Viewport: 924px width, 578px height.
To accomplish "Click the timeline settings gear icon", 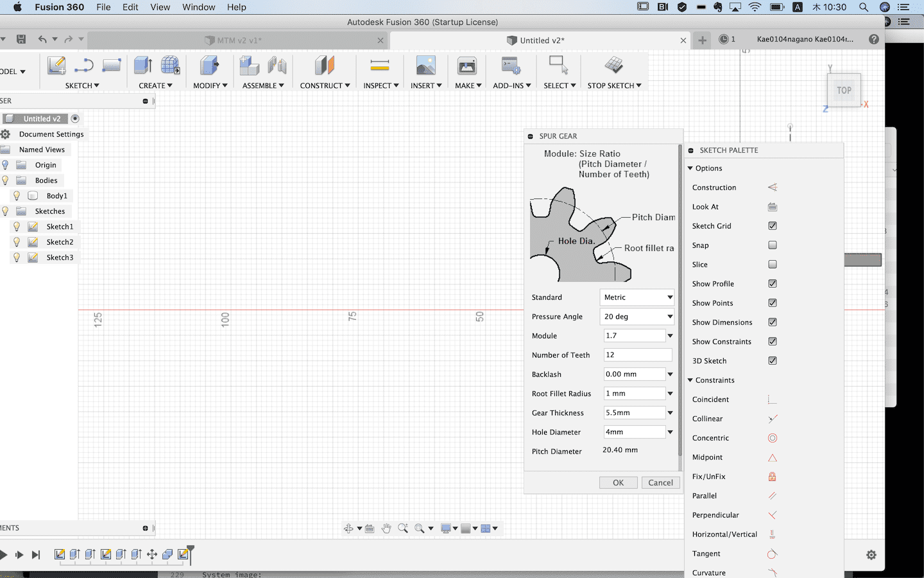I will pyautogui.click(x=871, y=555).
